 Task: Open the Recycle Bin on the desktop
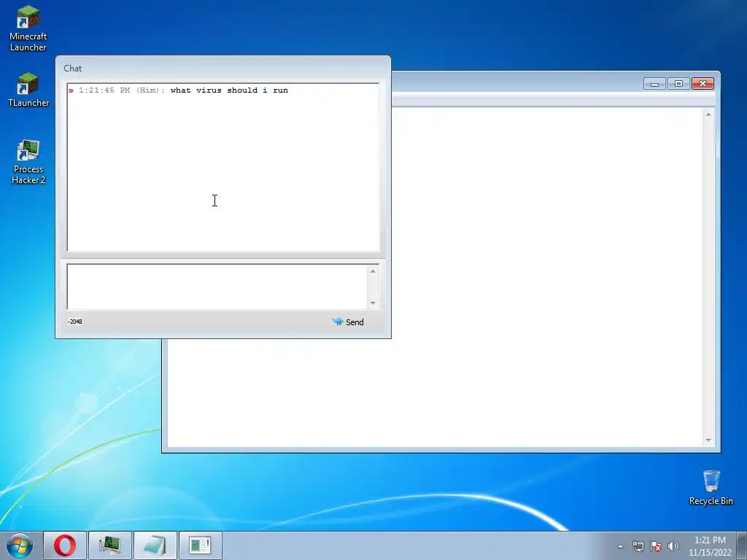coord(711,488)
